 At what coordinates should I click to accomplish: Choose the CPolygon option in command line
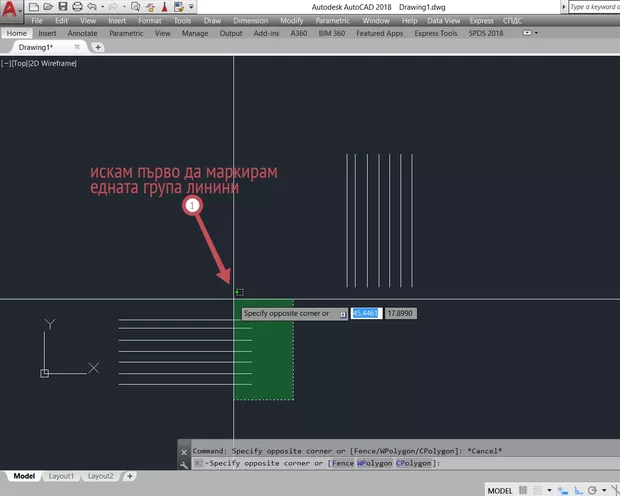413,463
